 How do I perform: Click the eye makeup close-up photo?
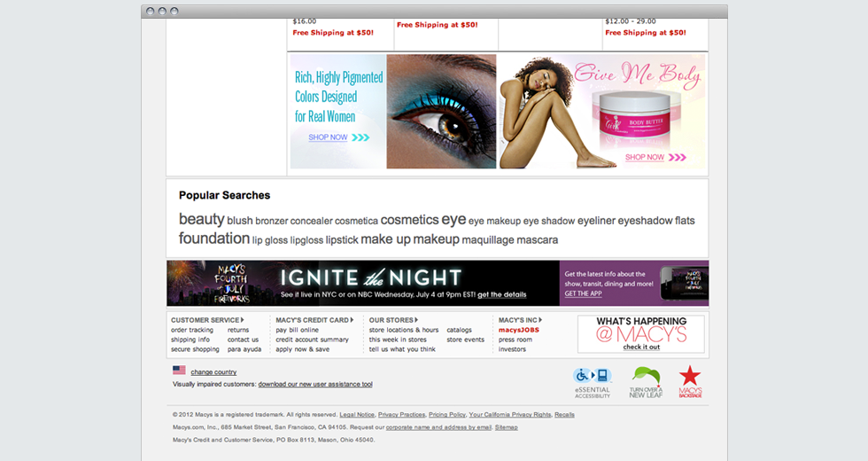click(x=441, y=112)
